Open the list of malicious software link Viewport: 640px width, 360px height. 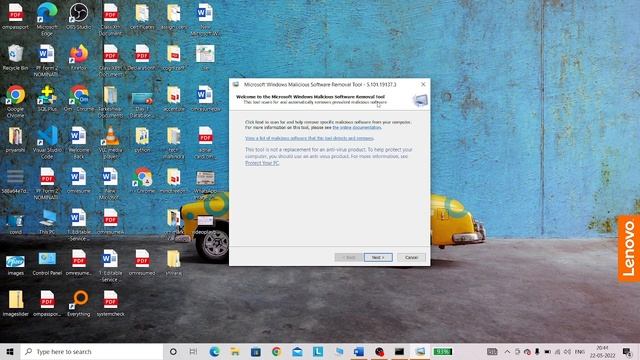309,138
